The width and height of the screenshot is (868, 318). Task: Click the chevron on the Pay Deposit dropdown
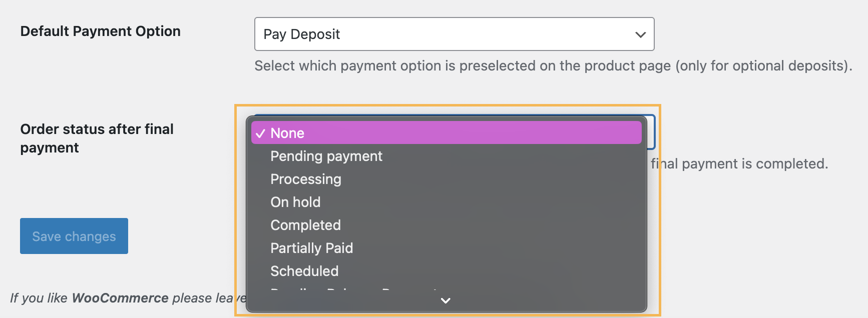tap(640, 34)
